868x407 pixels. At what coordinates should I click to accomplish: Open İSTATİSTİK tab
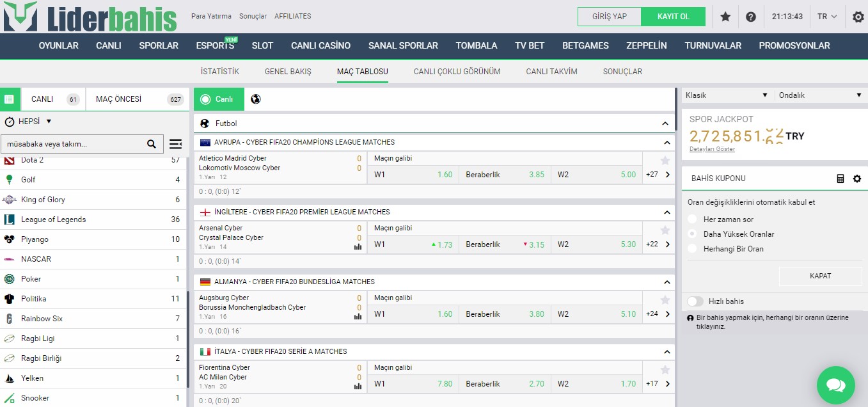[x=220, y=72]
